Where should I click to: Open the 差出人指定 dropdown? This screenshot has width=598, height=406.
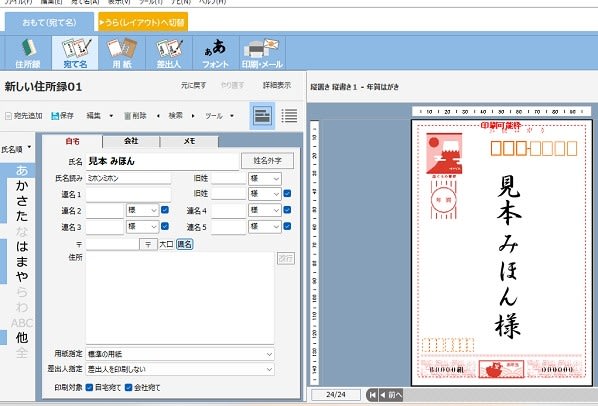[x=180, y=369]
